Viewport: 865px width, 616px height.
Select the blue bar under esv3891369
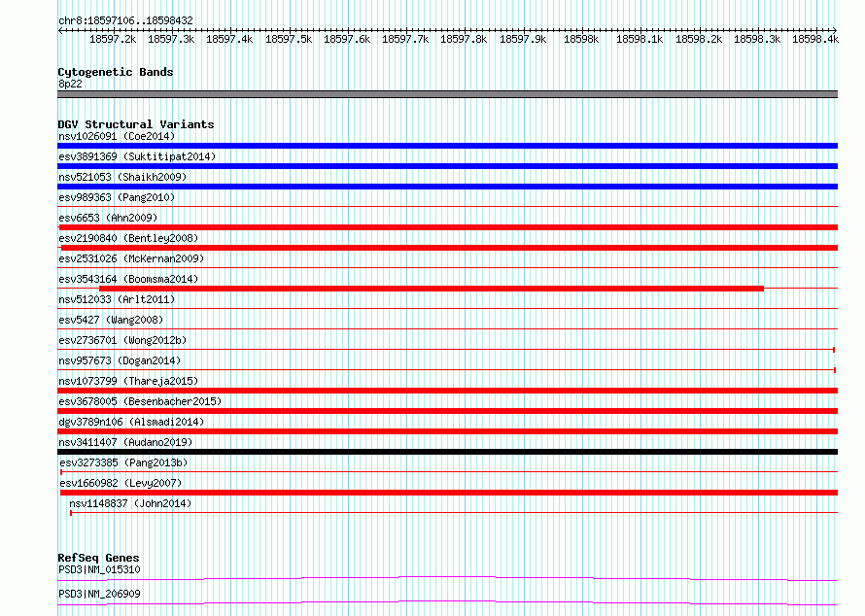point(447,166)
